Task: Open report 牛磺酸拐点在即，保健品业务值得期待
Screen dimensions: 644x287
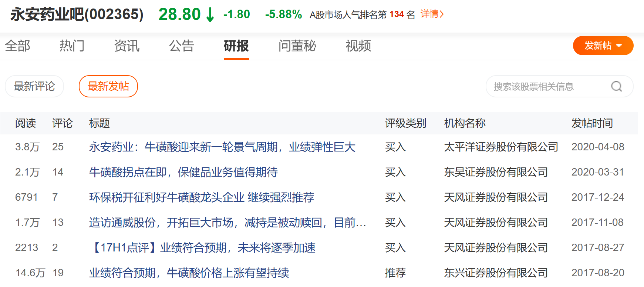Action: [x=183, y=172]
